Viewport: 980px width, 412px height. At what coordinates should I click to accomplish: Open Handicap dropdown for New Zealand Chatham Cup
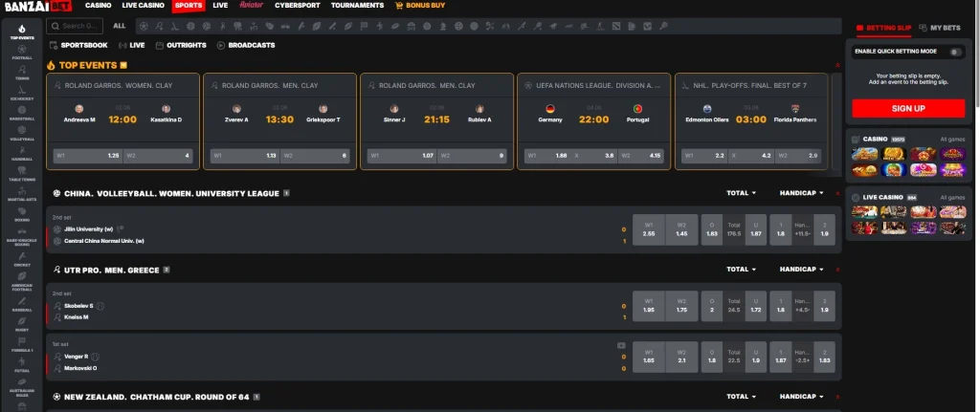click(801, 397)
